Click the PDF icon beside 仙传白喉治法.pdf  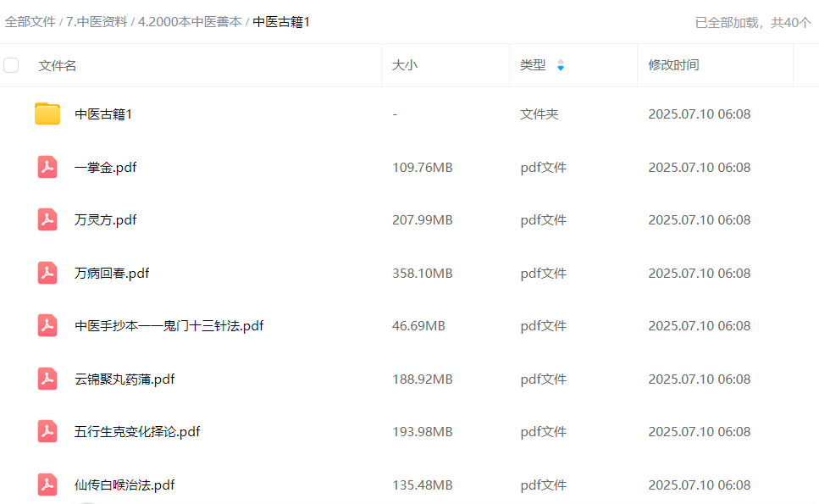point(47,485)
